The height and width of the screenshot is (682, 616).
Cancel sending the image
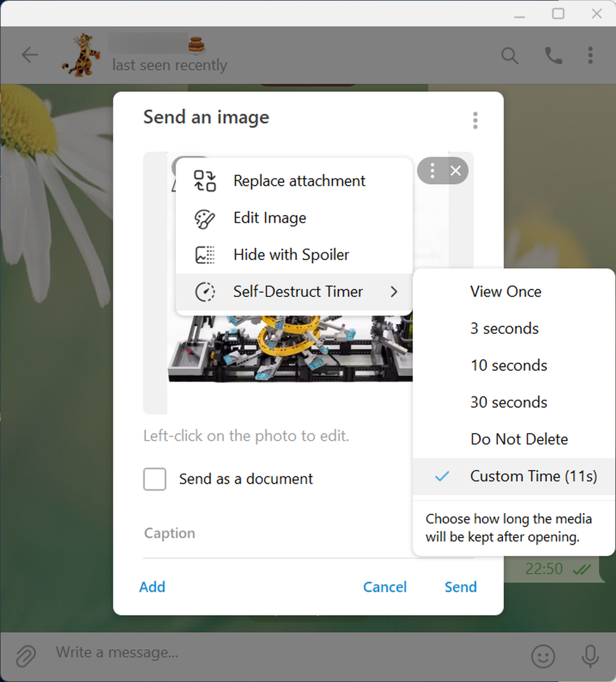point(385,587)
